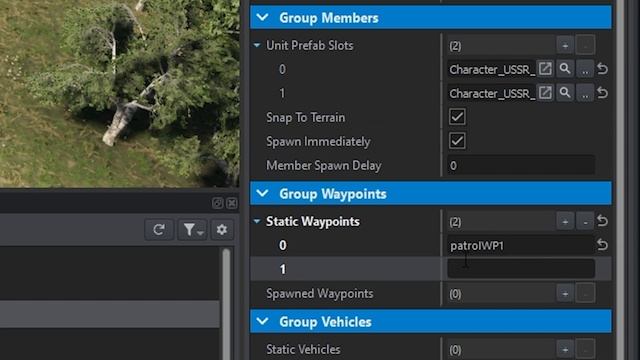Select the Snap To Terrain label
This screenshot has width=640, height=360.
coord(306,118)
